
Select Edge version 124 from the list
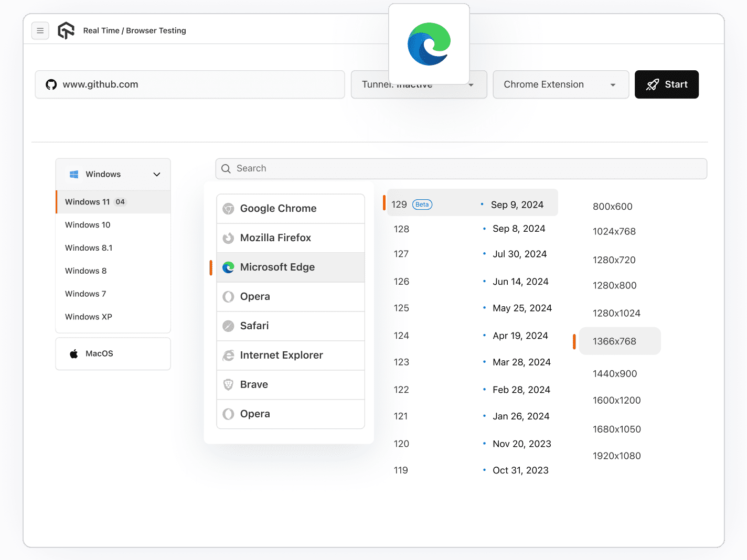pyautogui.click(x=401, y=336)
